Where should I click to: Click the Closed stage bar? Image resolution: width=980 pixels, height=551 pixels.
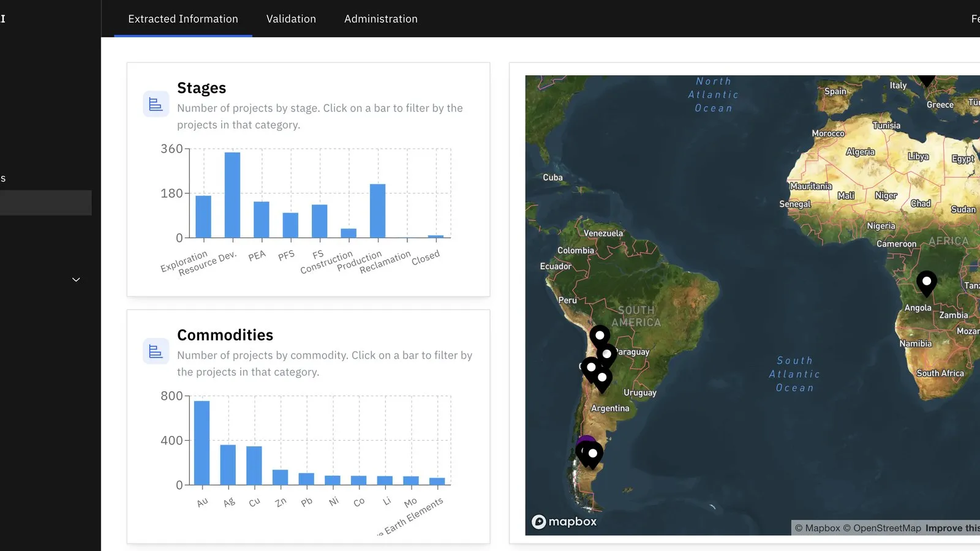click(x=435, y=236)
